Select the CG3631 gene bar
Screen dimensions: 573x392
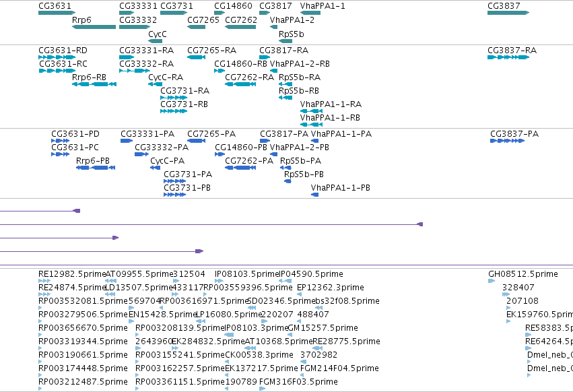[57, 13]
